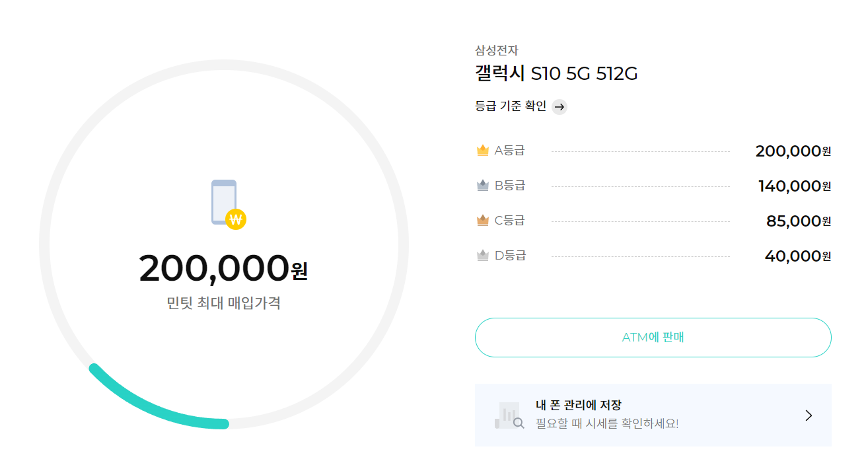Click the 민팃 최대 매입가격 caption
This screenshot has width=868, height=467.
(224, 303)
